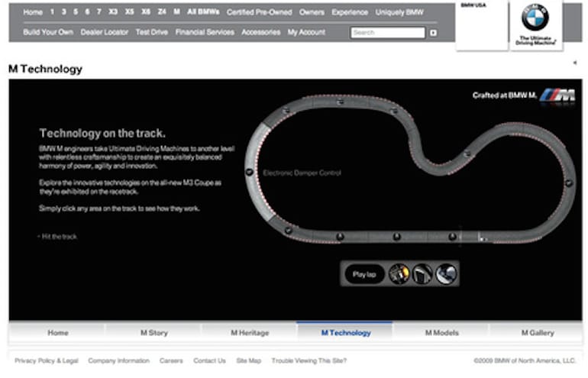The height and width of the screenshot is (378, 588).
Task: Switch to the M Heritage tab
Action: [250, 333]
